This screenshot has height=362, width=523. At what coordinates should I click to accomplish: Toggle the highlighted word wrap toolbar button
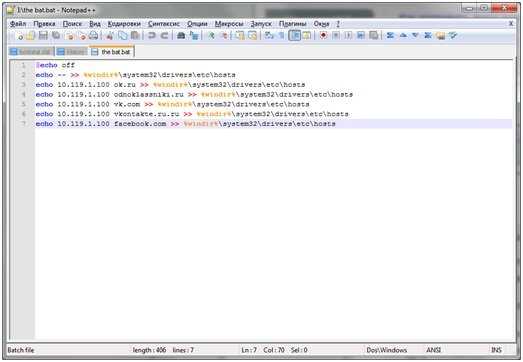[295, 35]
